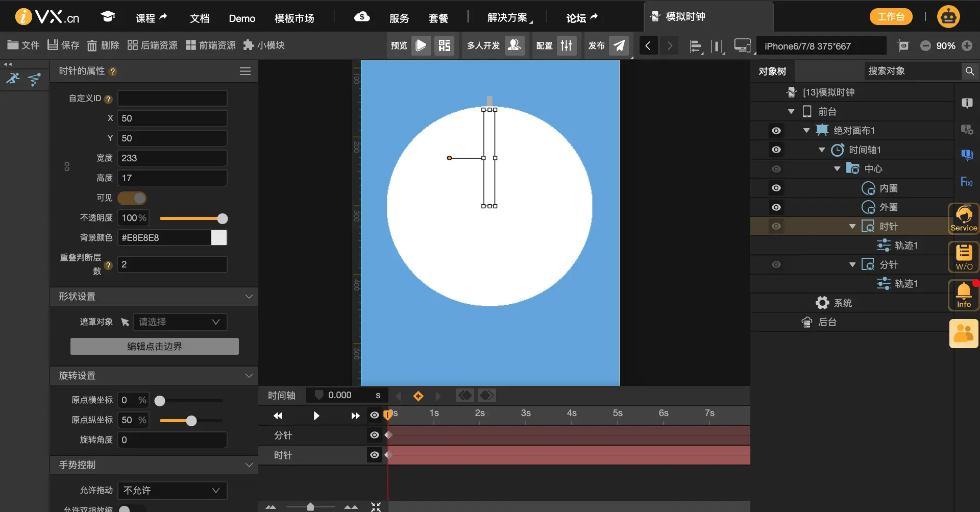Image resolution: width=980 pixels, height=512 pixels.
Task: Open the 遮罩对象 dropdown
Action: pyautogui.click(x=180, y=322)
